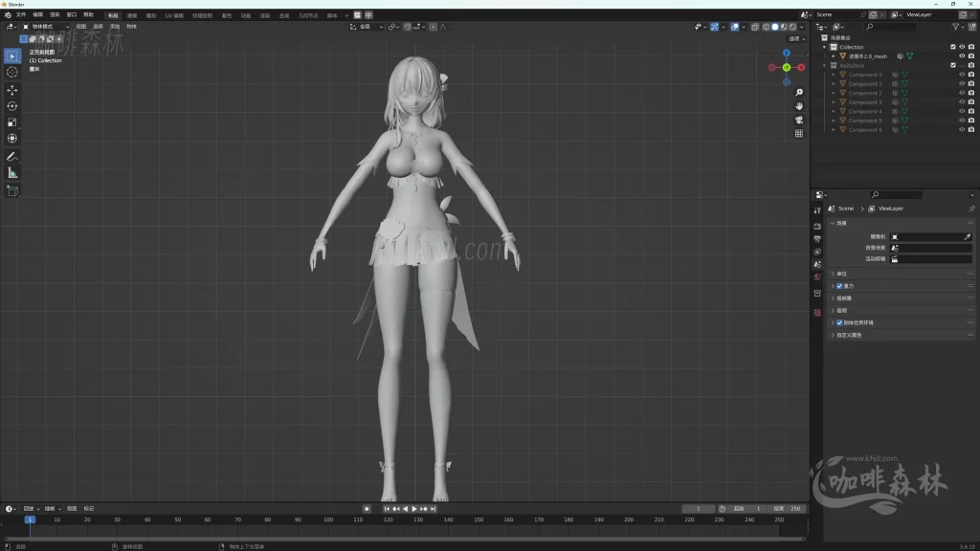Choose the Move tool

(11, 90)
